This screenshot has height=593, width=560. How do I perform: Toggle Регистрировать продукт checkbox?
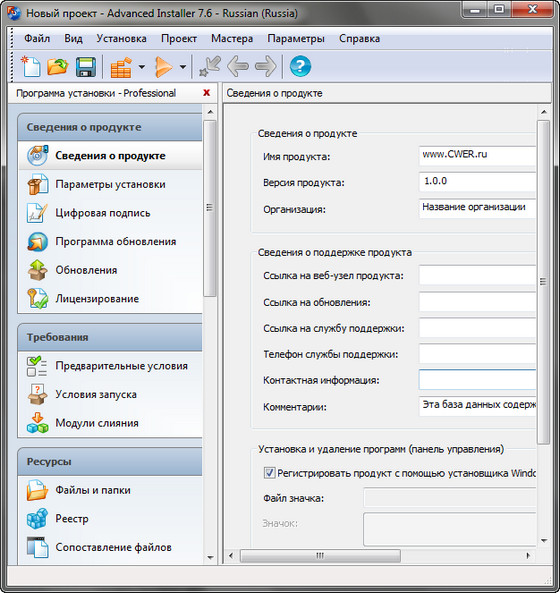point(269,473)
